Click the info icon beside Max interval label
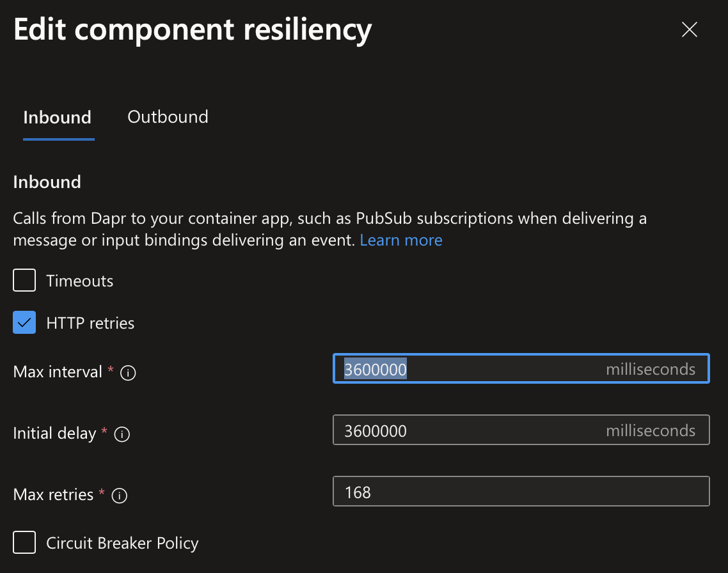This screenshot has height=573, width=728. (128, 372)
